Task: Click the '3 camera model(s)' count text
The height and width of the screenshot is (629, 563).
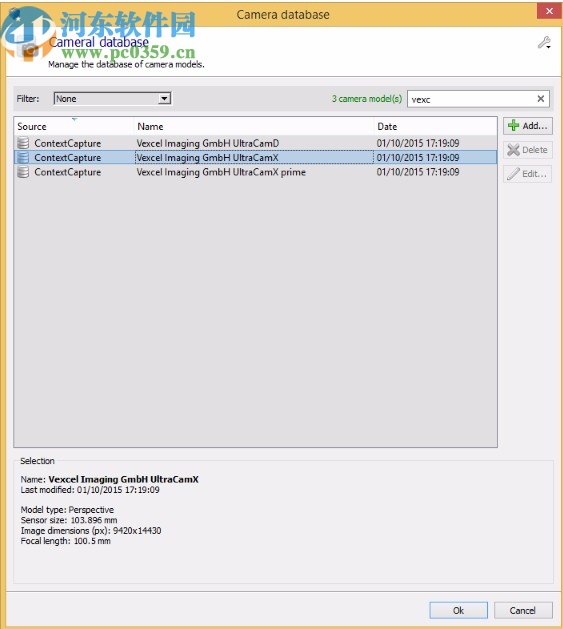Action: [x=366, y=99]
